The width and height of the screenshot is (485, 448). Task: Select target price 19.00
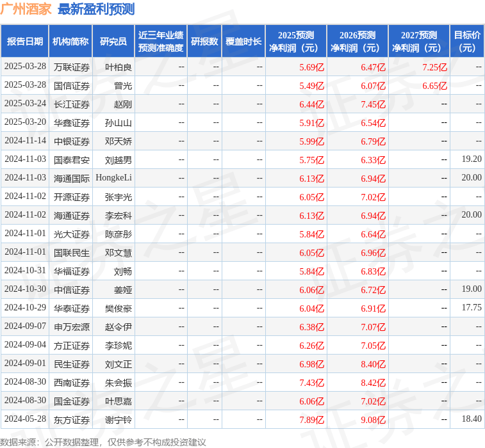coord(472,289)
